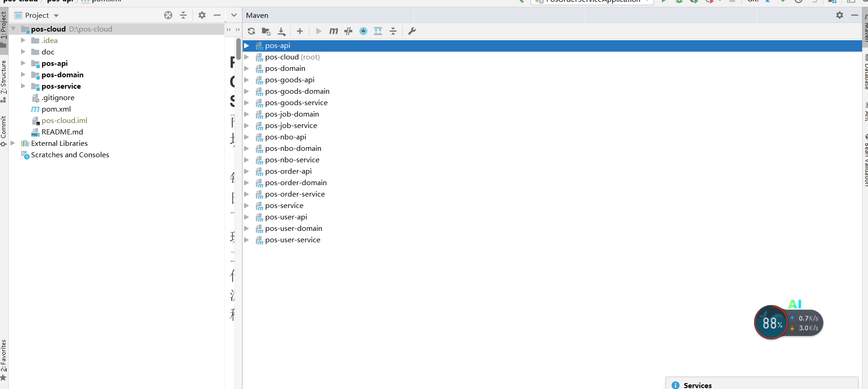Expand pos-cloud (root) in Maven panel

pos(247,57)
